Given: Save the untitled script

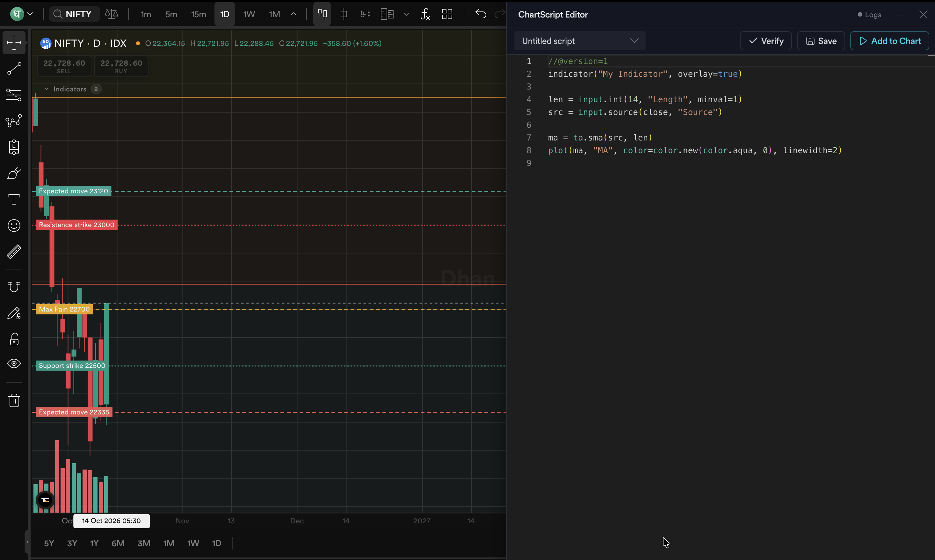Looking at the screenshot, I should 821,41.
